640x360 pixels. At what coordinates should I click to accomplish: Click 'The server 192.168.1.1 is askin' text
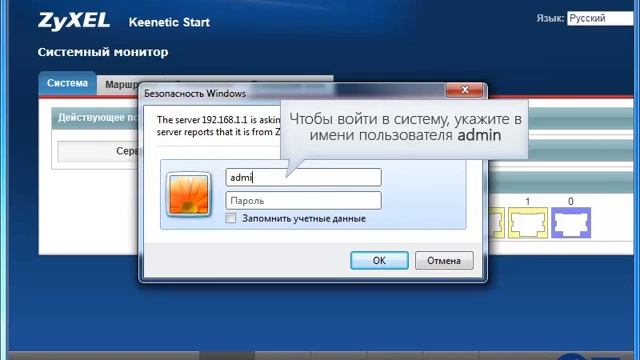point(219,120)
